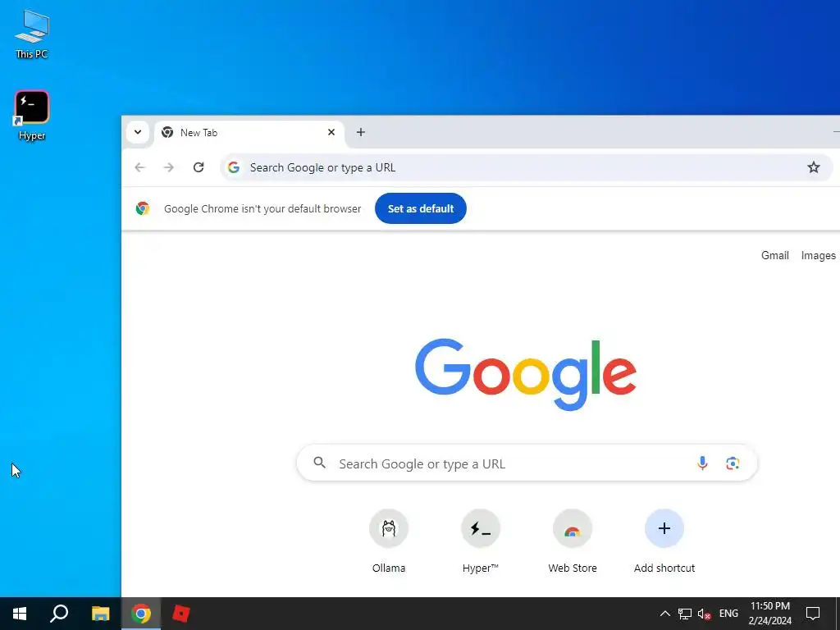Click the muted volume tray icon

[x=704, y=614]
